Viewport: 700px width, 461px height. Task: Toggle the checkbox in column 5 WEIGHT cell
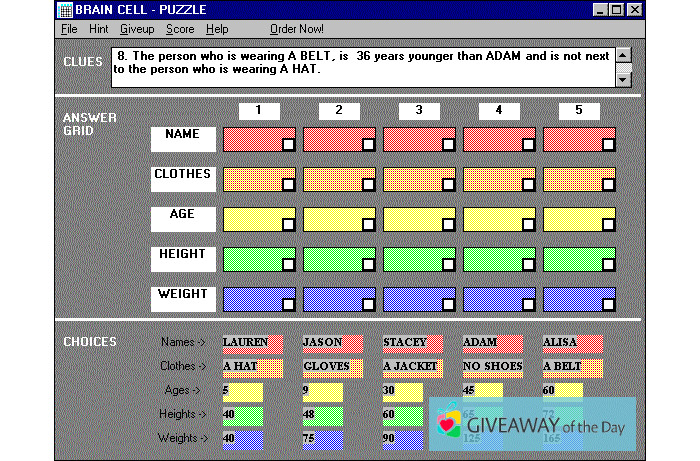pos(608,305)
